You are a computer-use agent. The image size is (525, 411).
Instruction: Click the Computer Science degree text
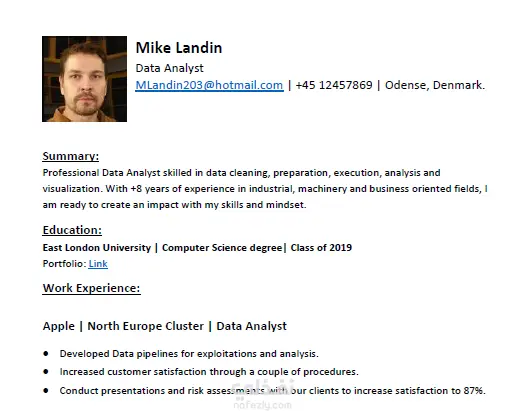[x=222, y=248]
